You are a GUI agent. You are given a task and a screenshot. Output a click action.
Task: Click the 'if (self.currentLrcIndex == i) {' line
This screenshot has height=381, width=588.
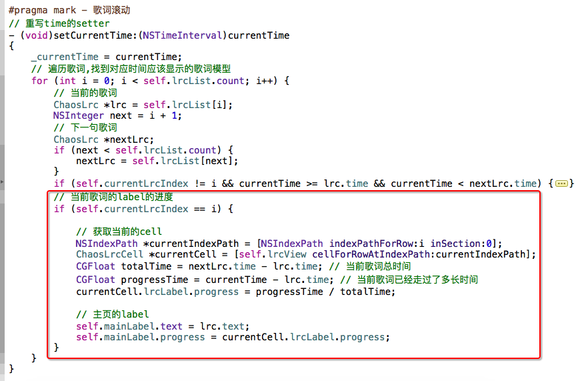tap(143, 209)
